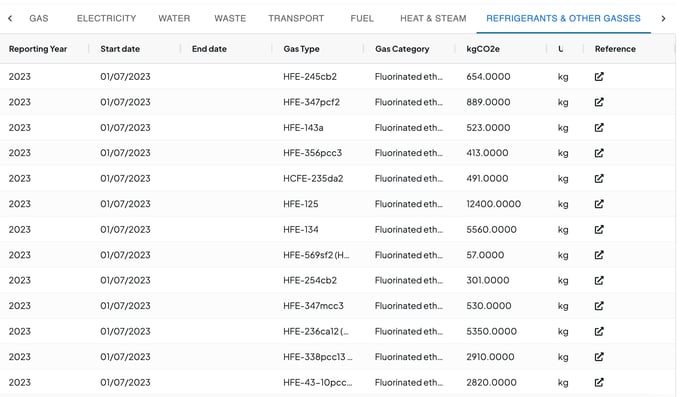Click Gas Category cell in HFE-125 row

click(409, 204)
